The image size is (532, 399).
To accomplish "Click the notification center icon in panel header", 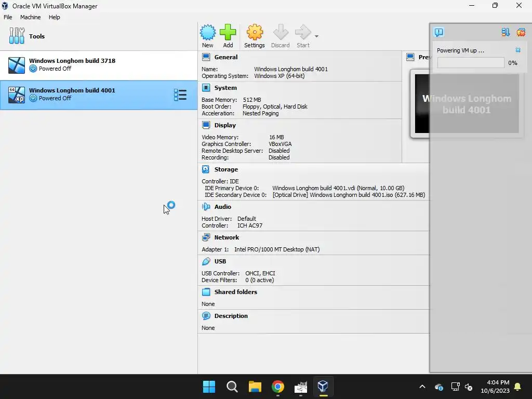I will point(438,32).
